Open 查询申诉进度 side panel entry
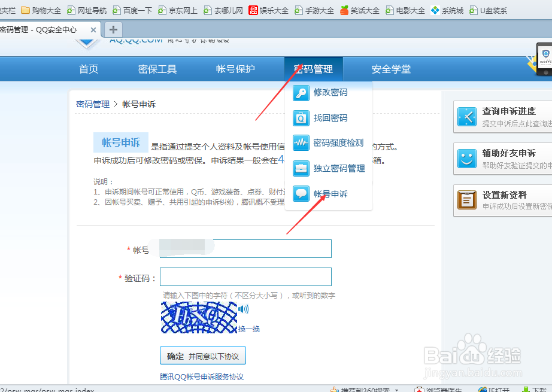 point(503,117)
